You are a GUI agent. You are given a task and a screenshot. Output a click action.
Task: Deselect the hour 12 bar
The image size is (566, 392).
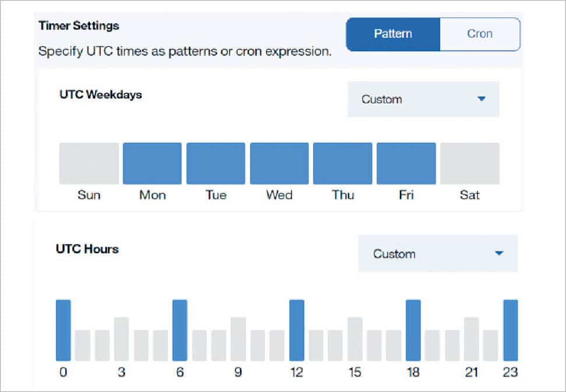click(297, 330)
